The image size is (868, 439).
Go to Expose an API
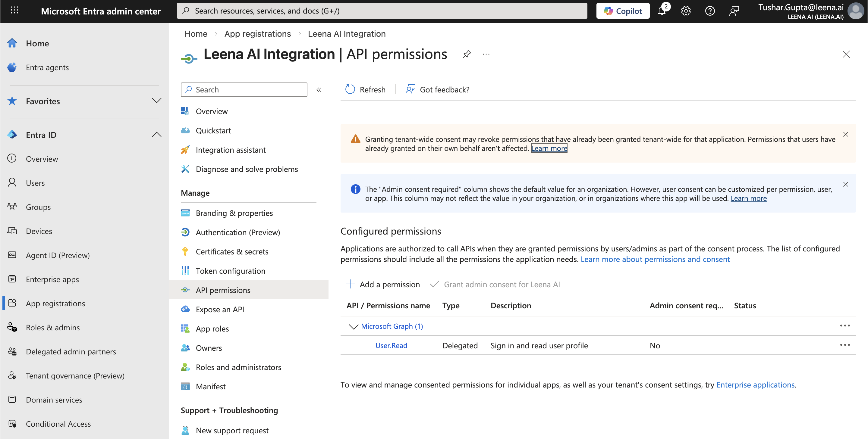click(x=220, y=310)
